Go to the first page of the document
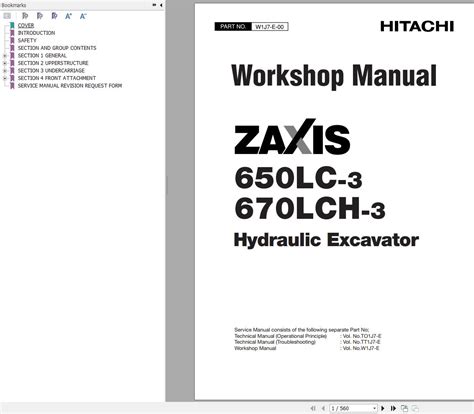474x414 pixels. pyautogui.click(x=313, y=408)
